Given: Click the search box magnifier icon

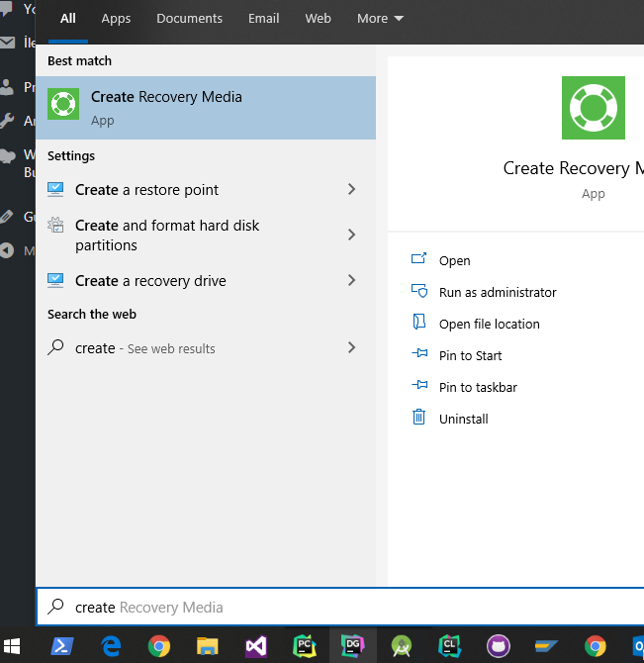Looking at the screenshot, I should click(55, 607).
